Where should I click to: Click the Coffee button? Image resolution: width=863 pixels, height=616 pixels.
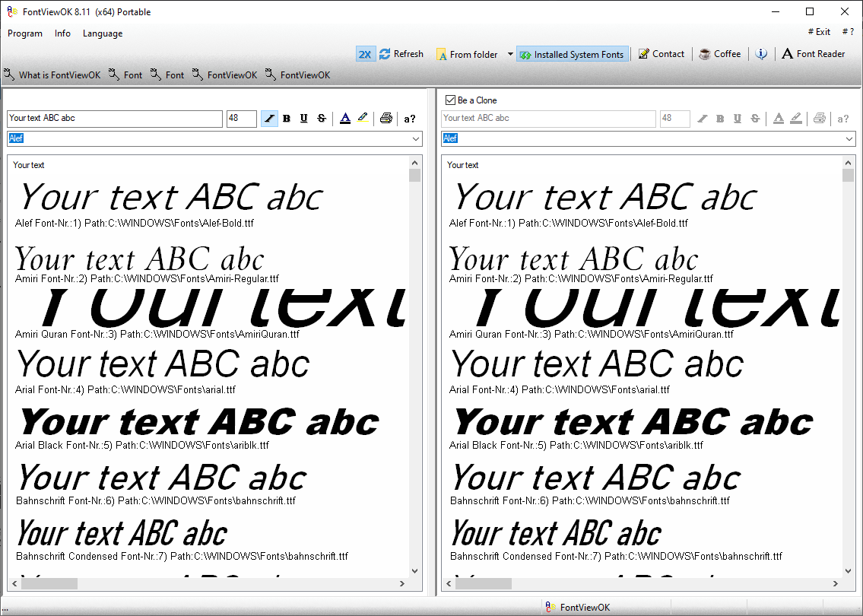[720, 54]
